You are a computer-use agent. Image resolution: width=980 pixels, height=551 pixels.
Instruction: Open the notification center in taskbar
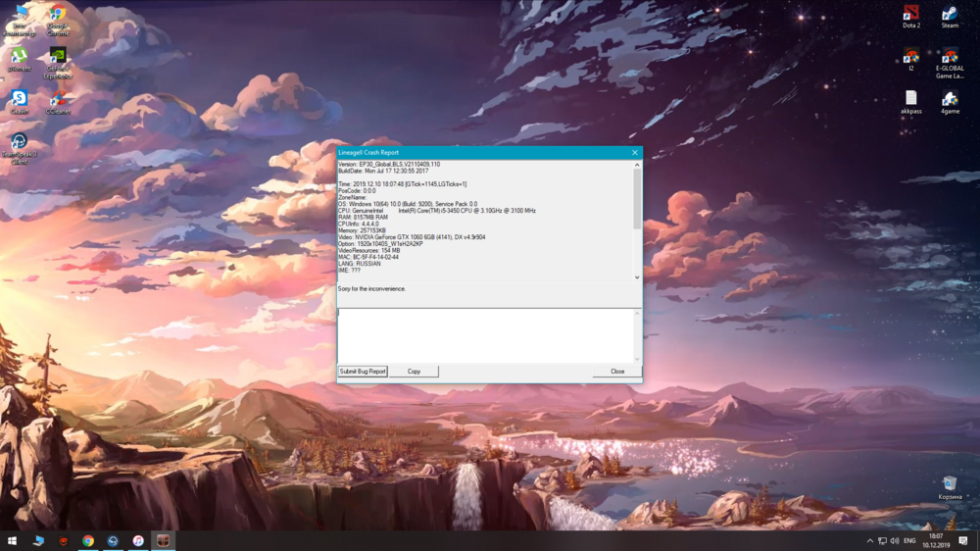pos(963,540)
